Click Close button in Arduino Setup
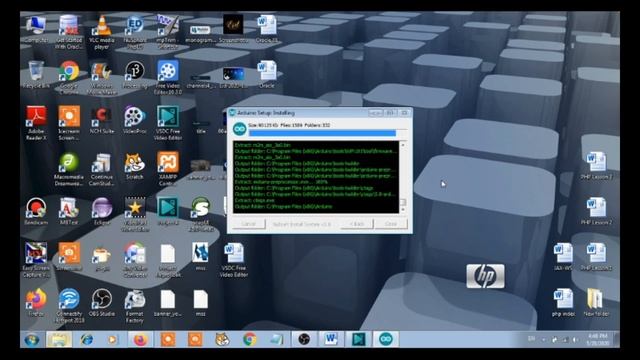Screen dimensions: 640x360 (391, 224)
